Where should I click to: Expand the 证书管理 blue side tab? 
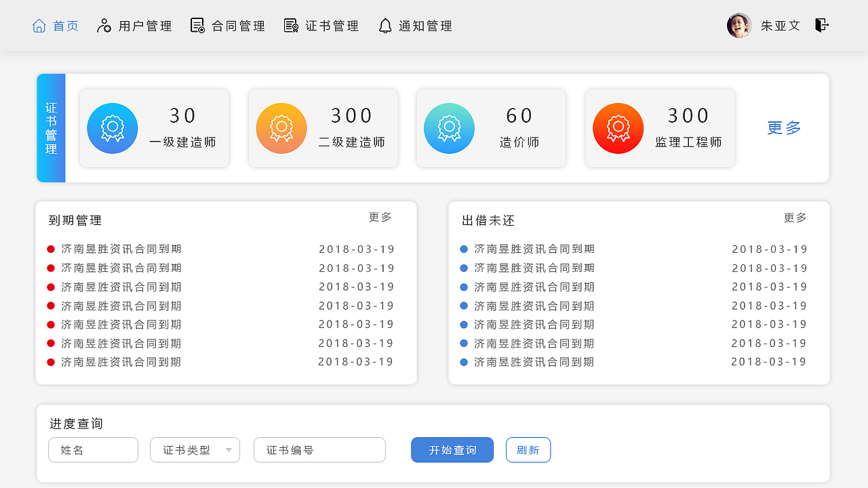pos(51,128)
